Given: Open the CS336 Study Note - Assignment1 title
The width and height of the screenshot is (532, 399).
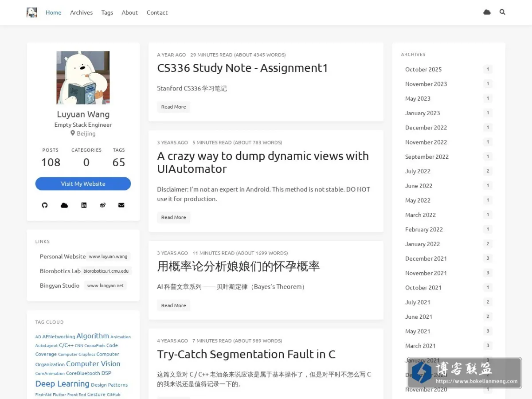Looking at the screenshot, I should tap(243, 68).
